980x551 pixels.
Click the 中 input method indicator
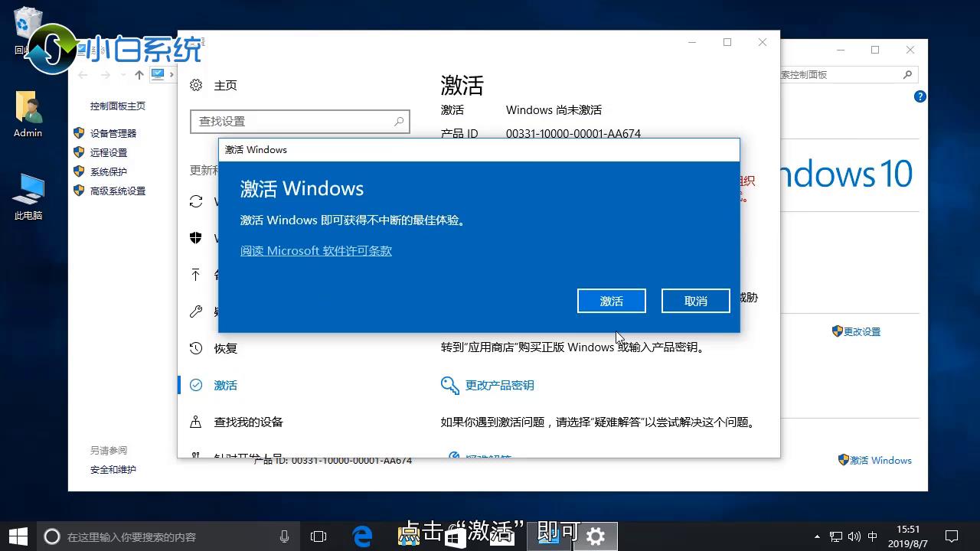[x=874, y=536]
